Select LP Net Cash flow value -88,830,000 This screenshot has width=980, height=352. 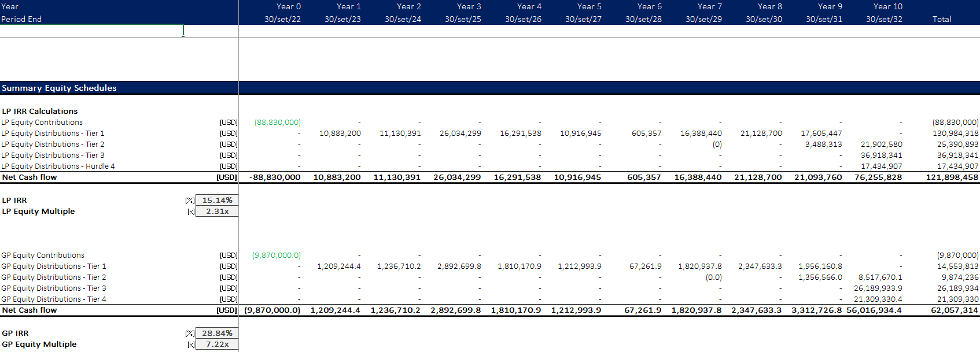coord(275,177)
